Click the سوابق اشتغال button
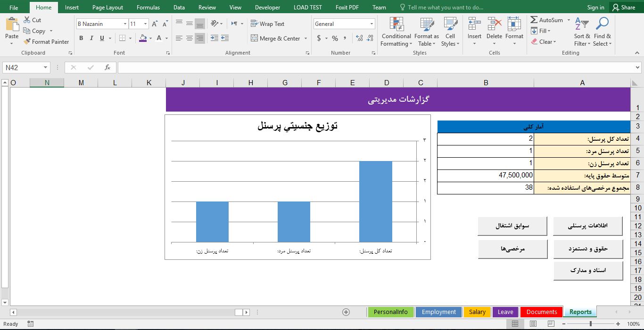This screenshot has height=330, width=644. (x=512, y=225)
